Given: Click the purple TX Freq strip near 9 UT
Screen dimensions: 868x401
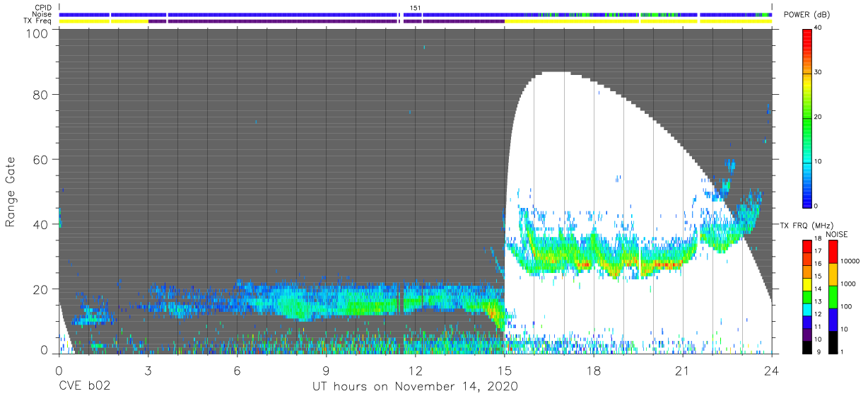Looking at the screenshot, I should 283,21.
